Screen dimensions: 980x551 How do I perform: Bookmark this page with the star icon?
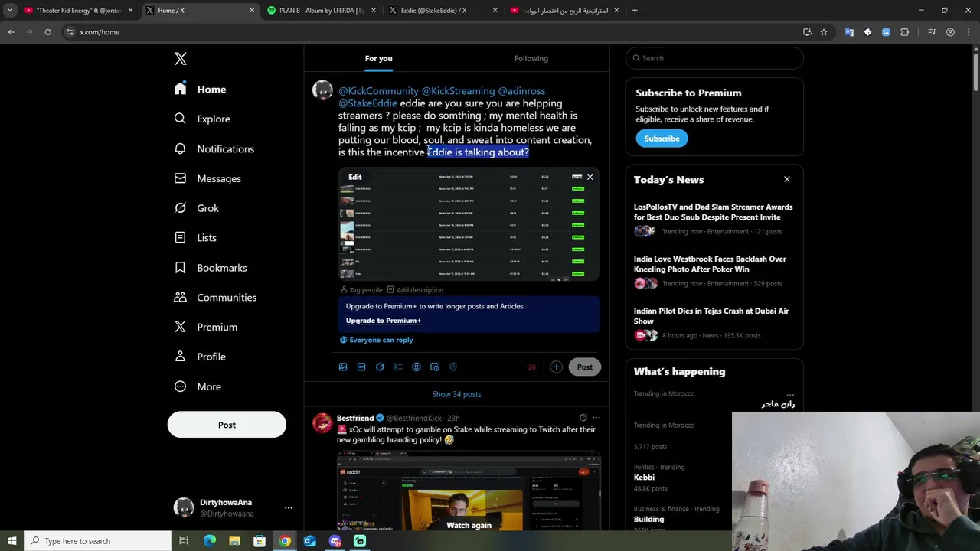(x=824, y=32)
